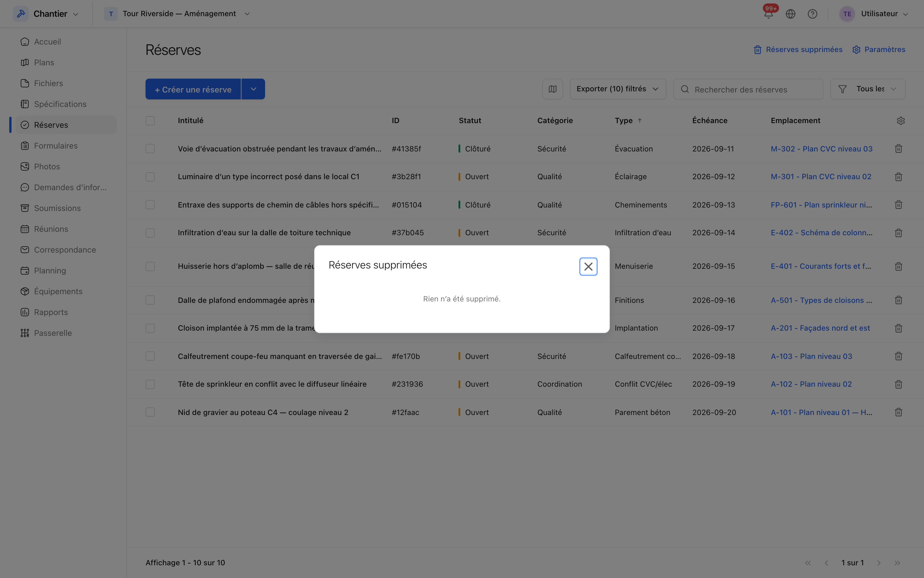Open Exporter (10) filtrés dropdown
924x578 pixels.
pos(618,89)
